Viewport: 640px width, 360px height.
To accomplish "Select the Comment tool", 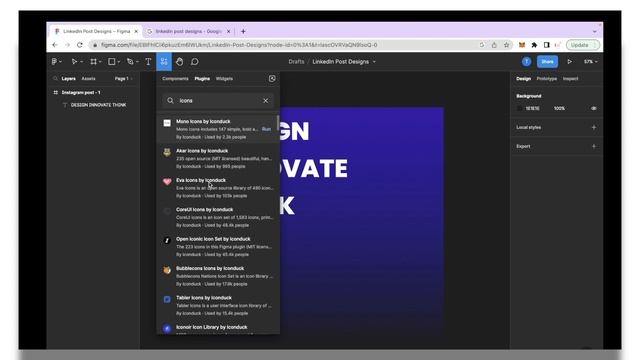I will point(195,62).
